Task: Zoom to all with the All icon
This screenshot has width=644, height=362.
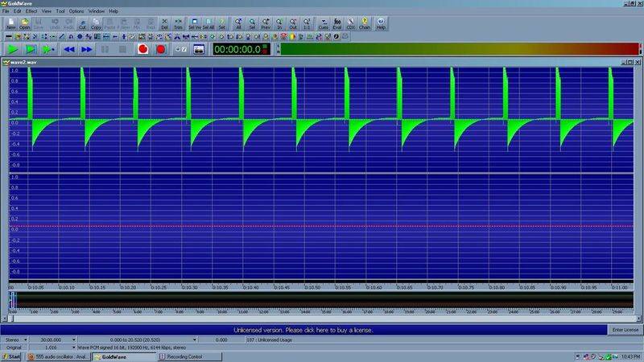Action: click(x=238, y=24)
